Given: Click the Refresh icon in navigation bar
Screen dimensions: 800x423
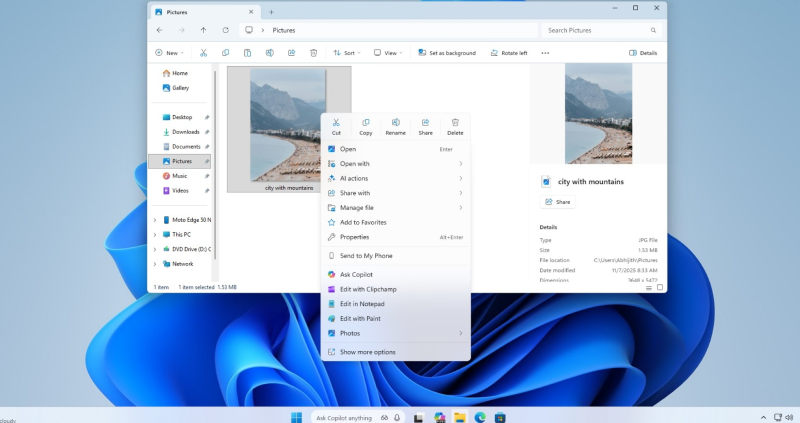Looking at the screenshot, I should (225, 30).
